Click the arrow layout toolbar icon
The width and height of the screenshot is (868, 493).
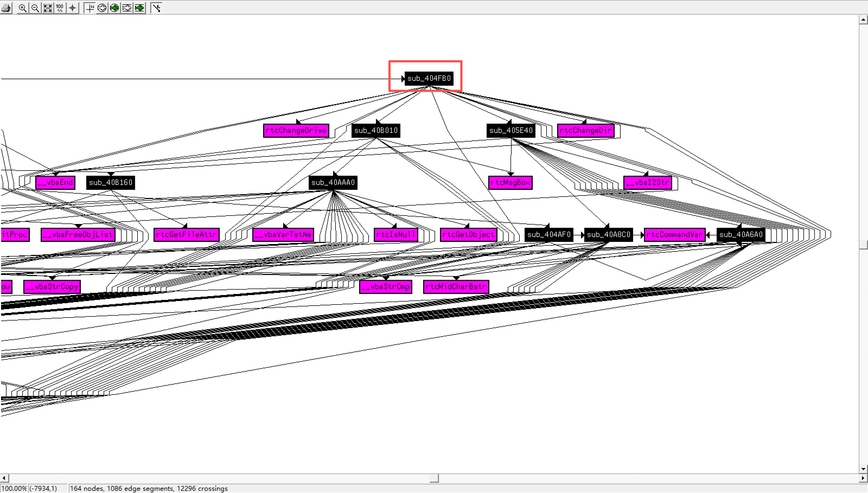[x=156, y=8]
